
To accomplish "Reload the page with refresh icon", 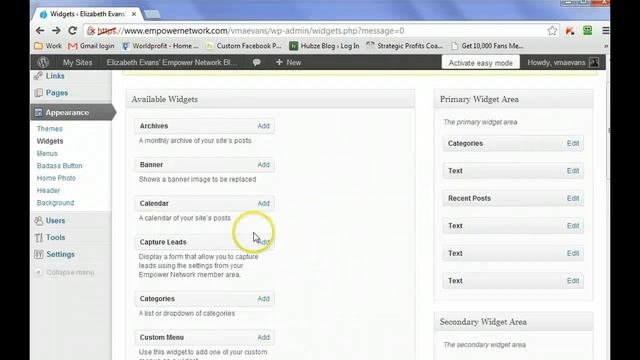I will coord(72,31).
